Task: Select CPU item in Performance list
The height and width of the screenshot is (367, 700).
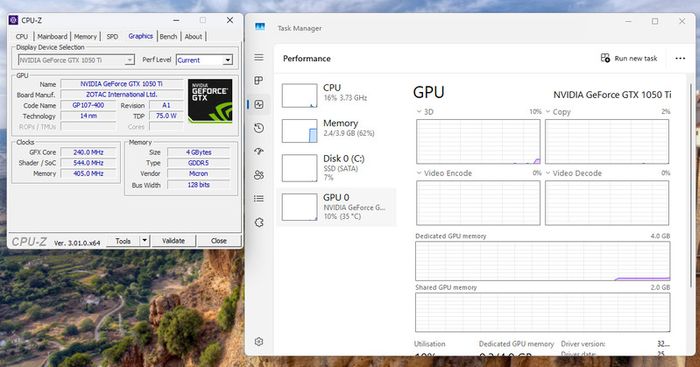Action: pos(336,95)
